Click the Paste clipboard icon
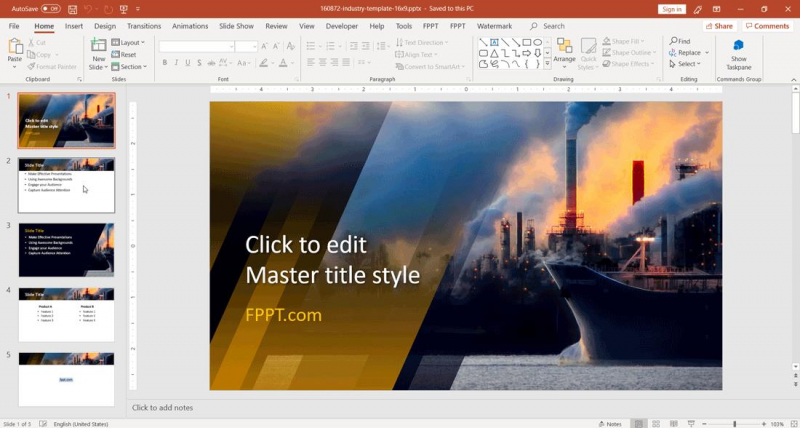The width and height of the screenshot is (800, 428). [x=15, y=46]
